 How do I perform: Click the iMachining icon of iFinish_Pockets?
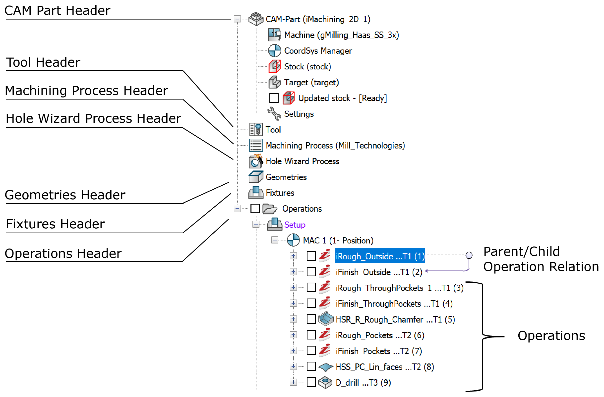(325, 350)
